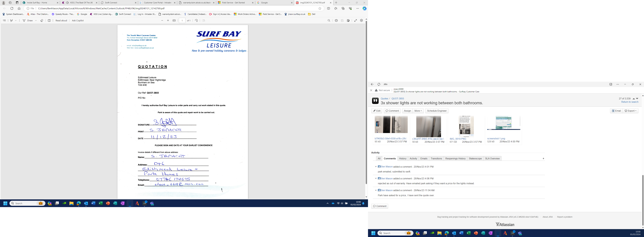Switch to the History activity tab
Screen dimensions: 644x237
(402, 158)
